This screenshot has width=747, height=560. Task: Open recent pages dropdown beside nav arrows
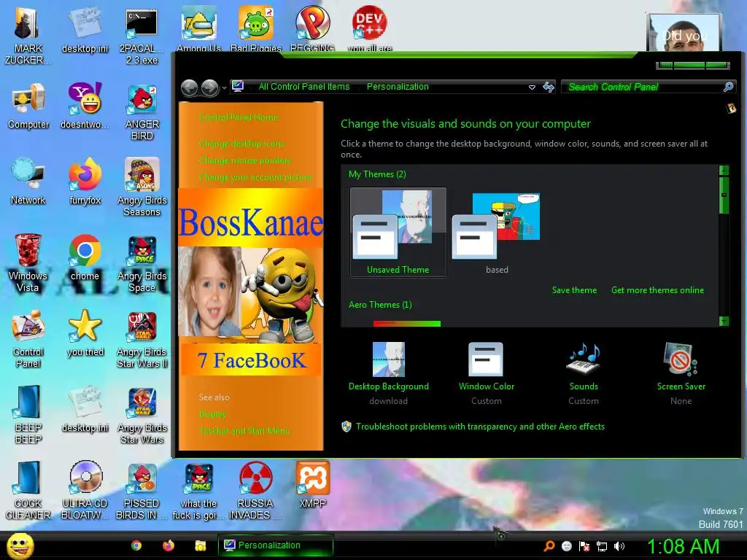[224, 88]
